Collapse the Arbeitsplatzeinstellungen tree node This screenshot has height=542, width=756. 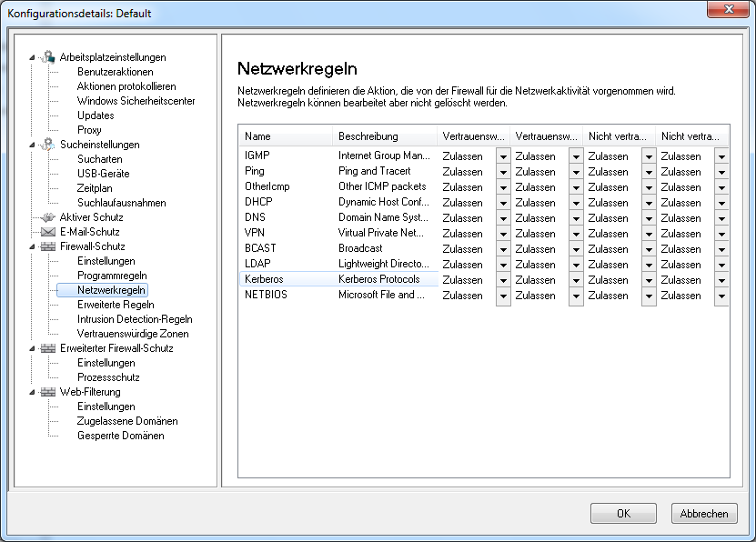[x=32, y=57]
